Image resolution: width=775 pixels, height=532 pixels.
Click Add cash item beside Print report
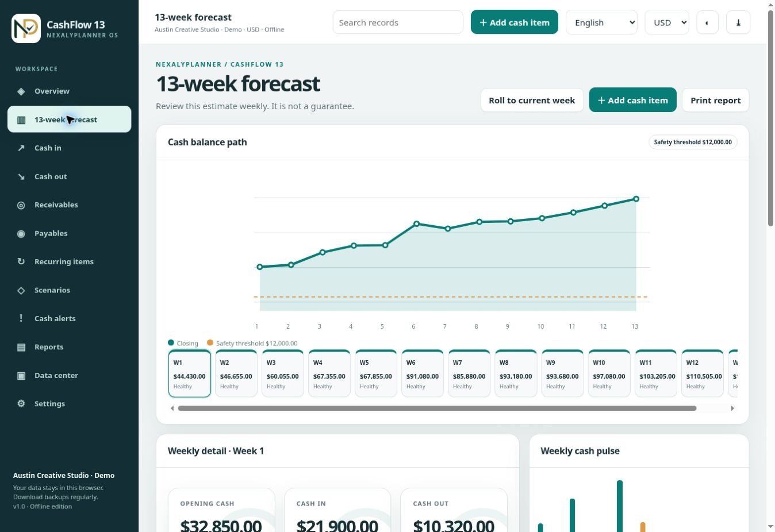pos(632,100)
